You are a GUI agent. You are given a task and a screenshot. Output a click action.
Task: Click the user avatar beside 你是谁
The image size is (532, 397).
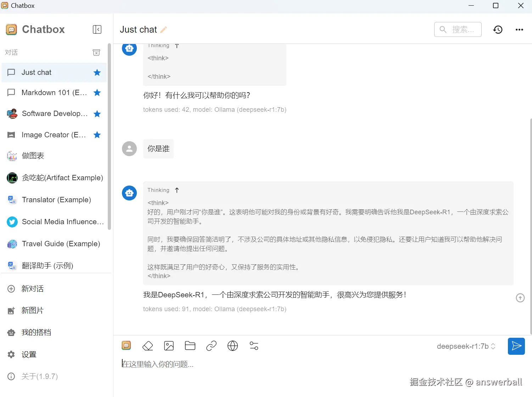pos(129,149)
